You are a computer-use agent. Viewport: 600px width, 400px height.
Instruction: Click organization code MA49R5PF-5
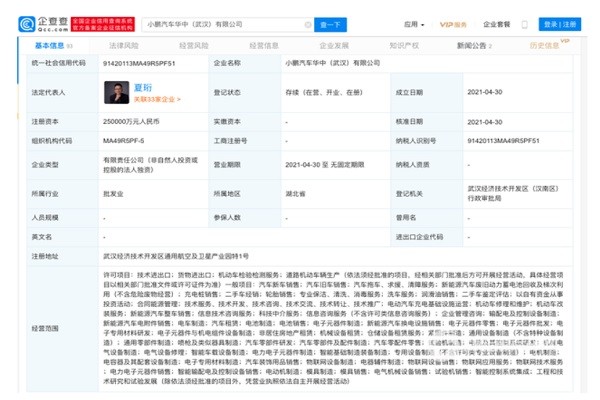(x=123, y=141)
